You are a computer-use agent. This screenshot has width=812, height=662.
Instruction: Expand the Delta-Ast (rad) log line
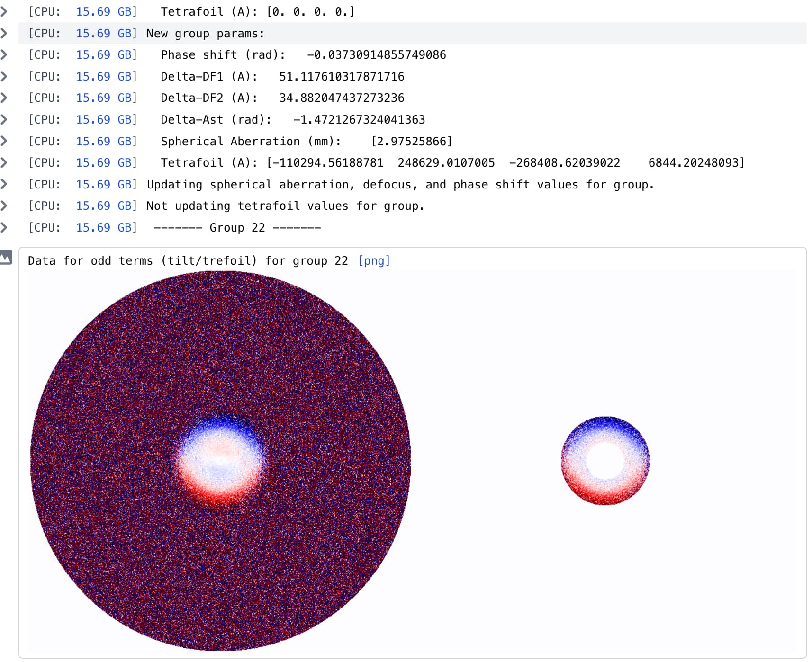coord(4,119)
